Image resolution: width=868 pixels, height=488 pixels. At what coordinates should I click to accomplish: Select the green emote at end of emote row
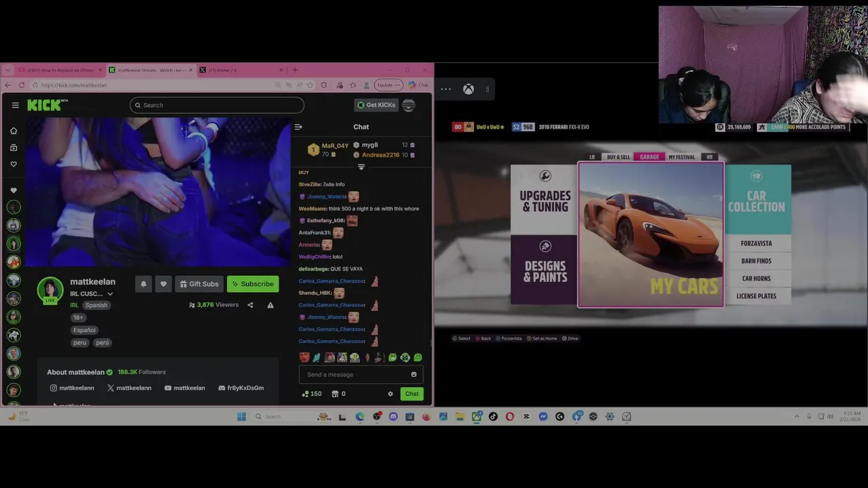pos(418,357)
